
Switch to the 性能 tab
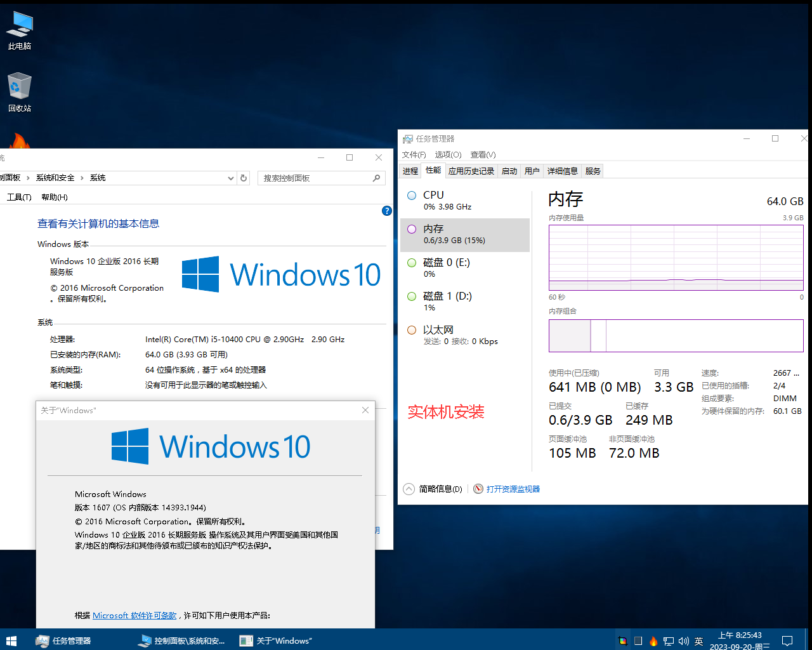click(x=433, y=170)
